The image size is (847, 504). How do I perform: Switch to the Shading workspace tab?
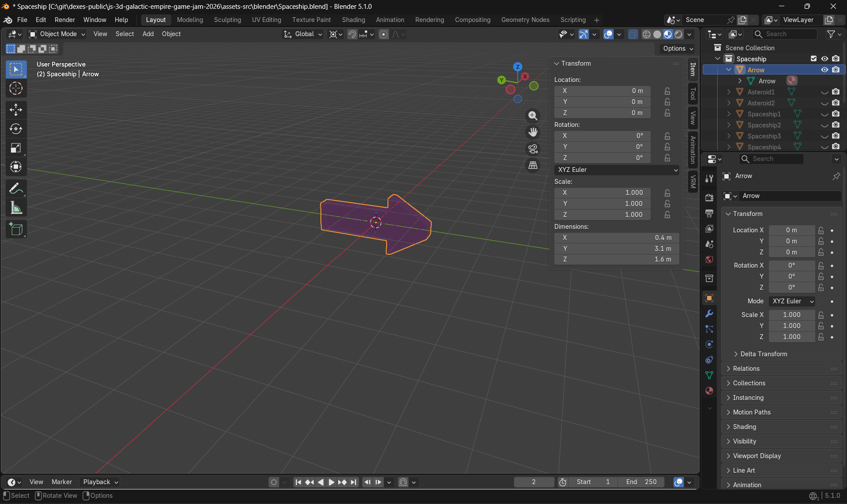click(x=353, y=20)
